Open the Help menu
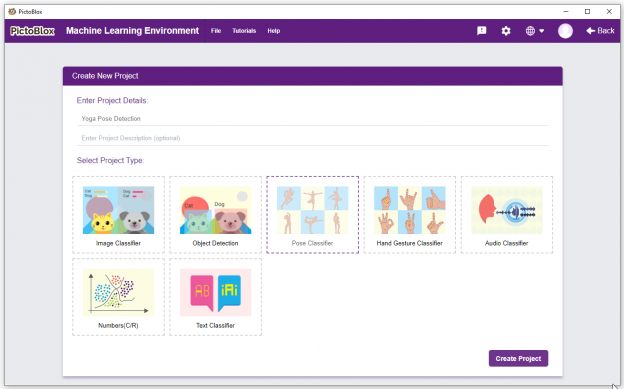The height and width of the screenshot is (389, 624). pyautogui.click(x=273, y=31)
